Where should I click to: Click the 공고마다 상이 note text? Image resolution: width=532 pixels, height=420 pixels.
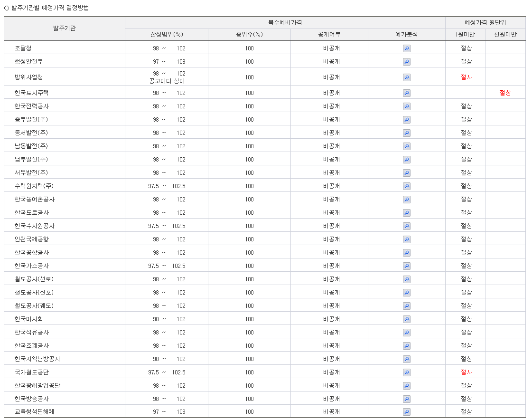click(167, 81)
